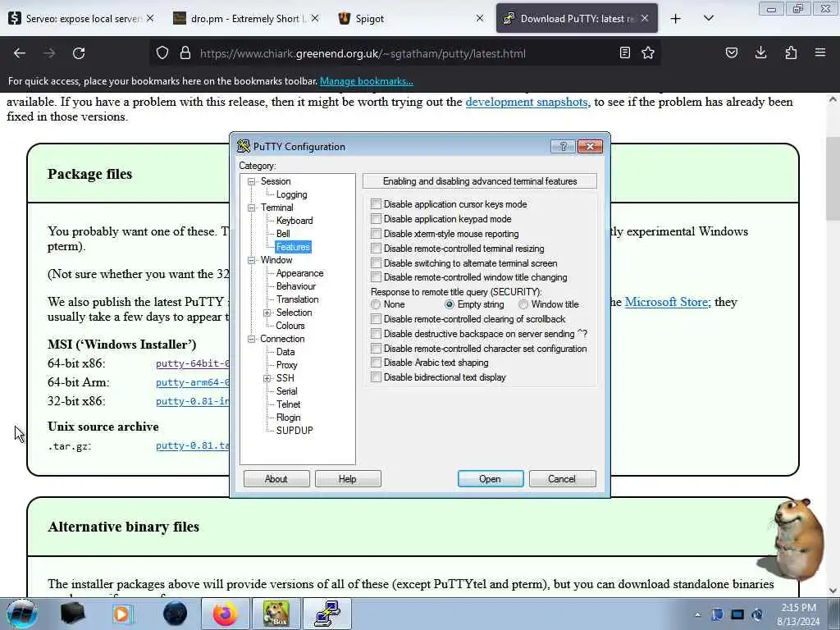
Task: Expand the Selection tree node
Action: [267, 313]
